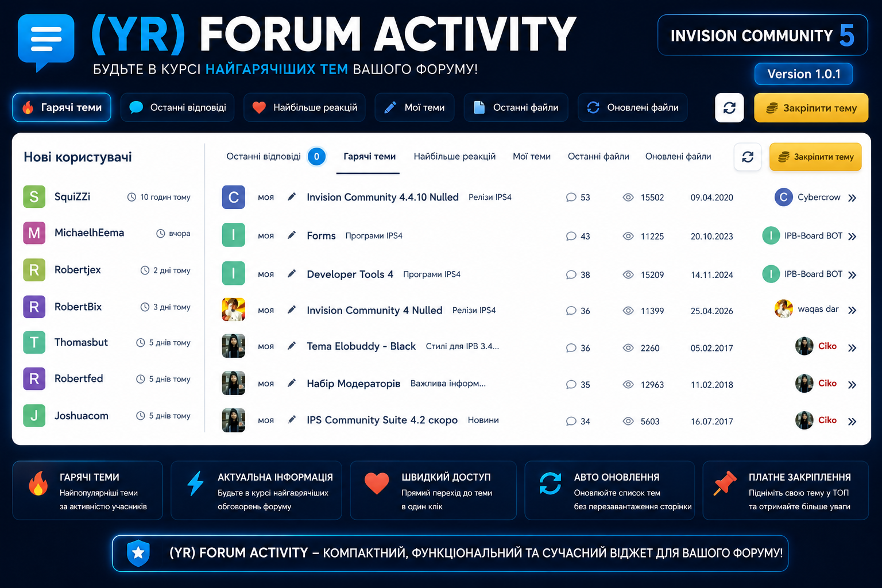Open Robertjex user profile link

[x=78, y=270]
